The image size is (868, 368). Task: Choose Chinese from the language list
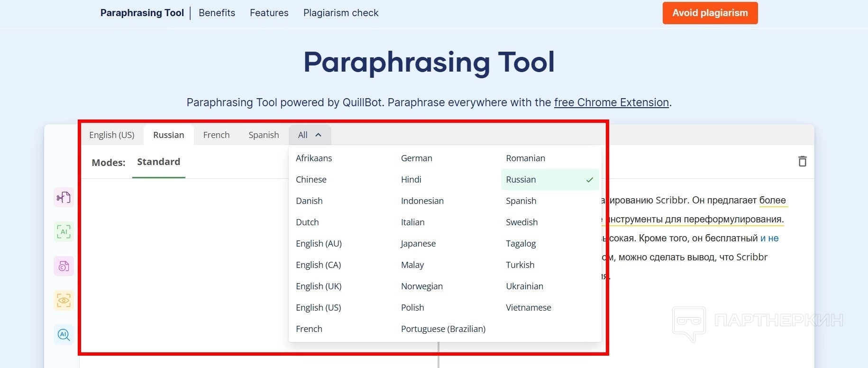311,179
